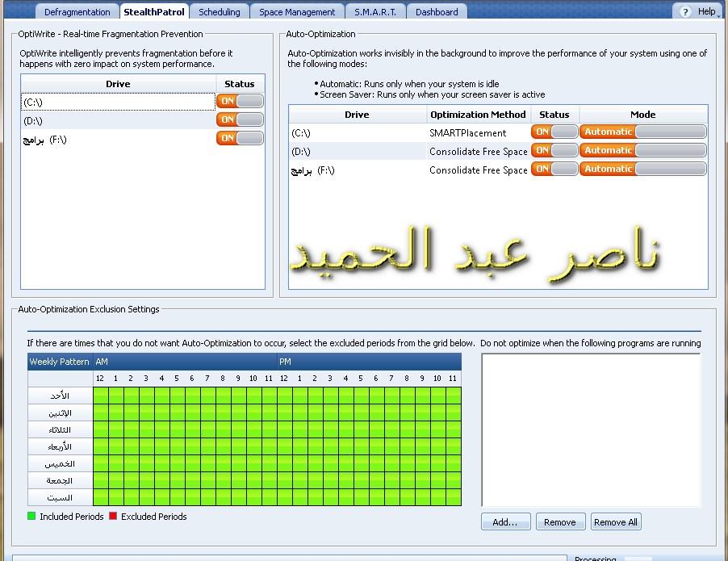Change Automatic mode for drive F
The height and width of the screenshot is (561, 728).
point(642,169)
